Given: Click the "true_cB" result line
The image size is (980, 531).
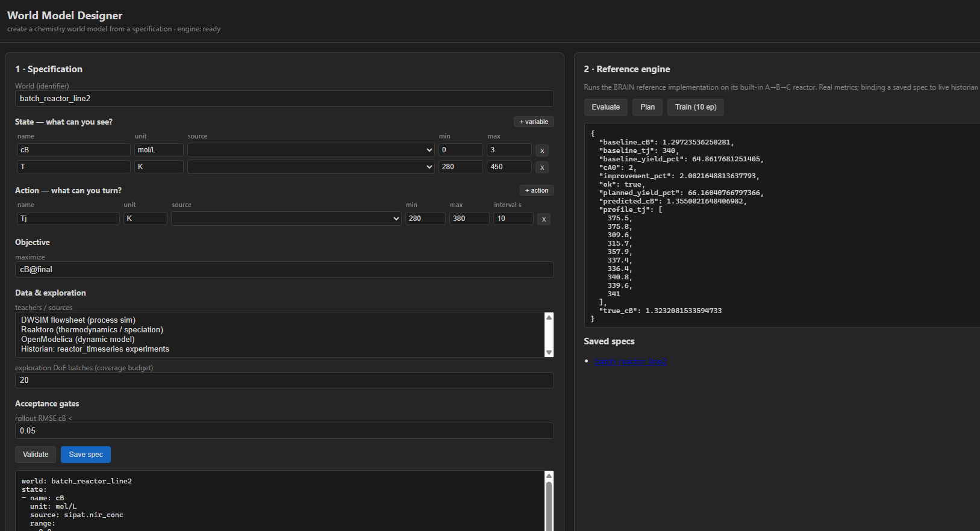Looking at the screenshot, I should [x=660, y=311].
